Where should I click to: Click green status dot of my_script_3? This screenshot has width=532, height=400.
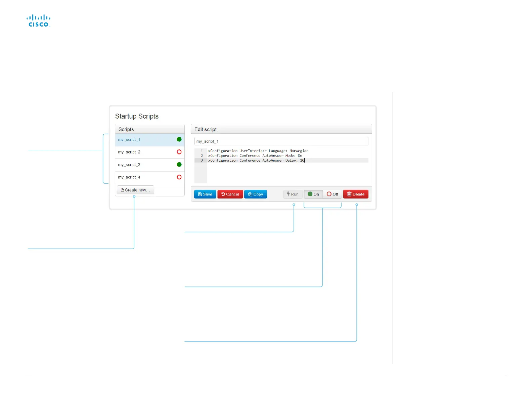click(x=179, y=165)
